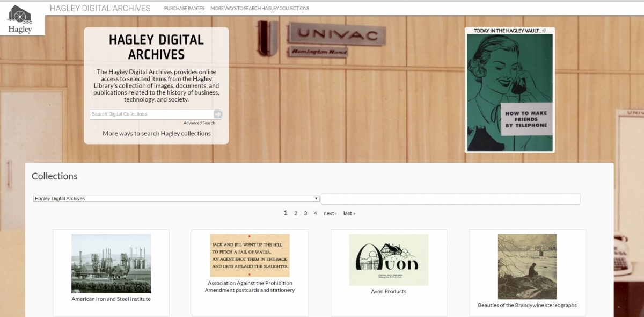Click the 'next' pagination link
Viewport: 644px width, 317px height.
(x=330, y=213)
